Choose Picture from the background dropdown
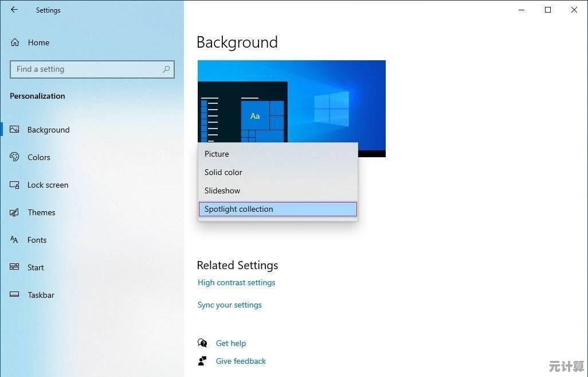Screen dimensions: 588x377 tap(217, 154)
